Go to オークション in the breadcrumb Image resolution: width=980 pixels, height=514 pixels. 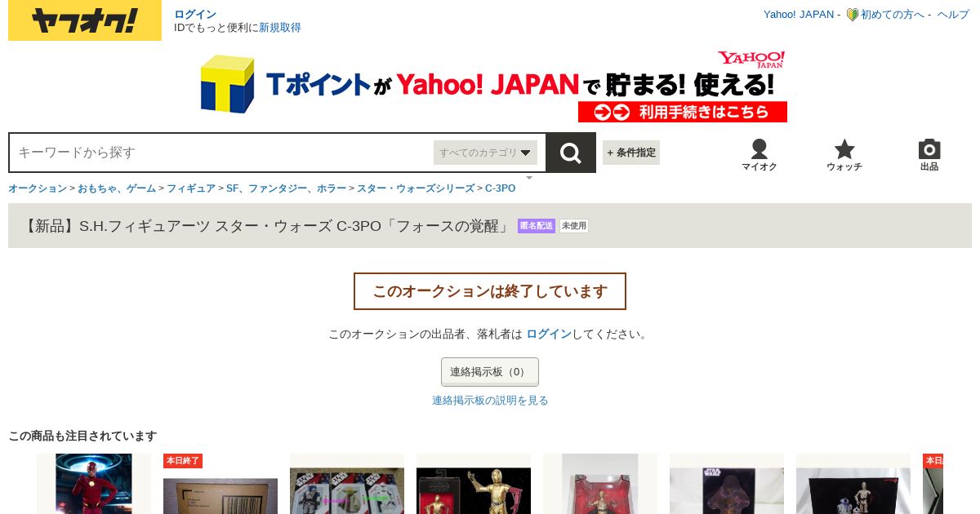click(38, 188)
